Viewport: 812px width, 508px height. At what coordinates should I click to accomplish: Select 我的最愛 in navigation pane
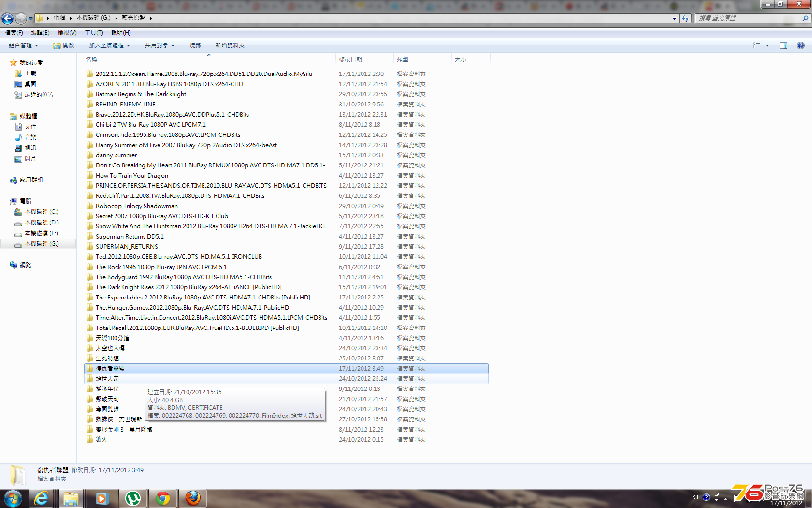[27, 63]
